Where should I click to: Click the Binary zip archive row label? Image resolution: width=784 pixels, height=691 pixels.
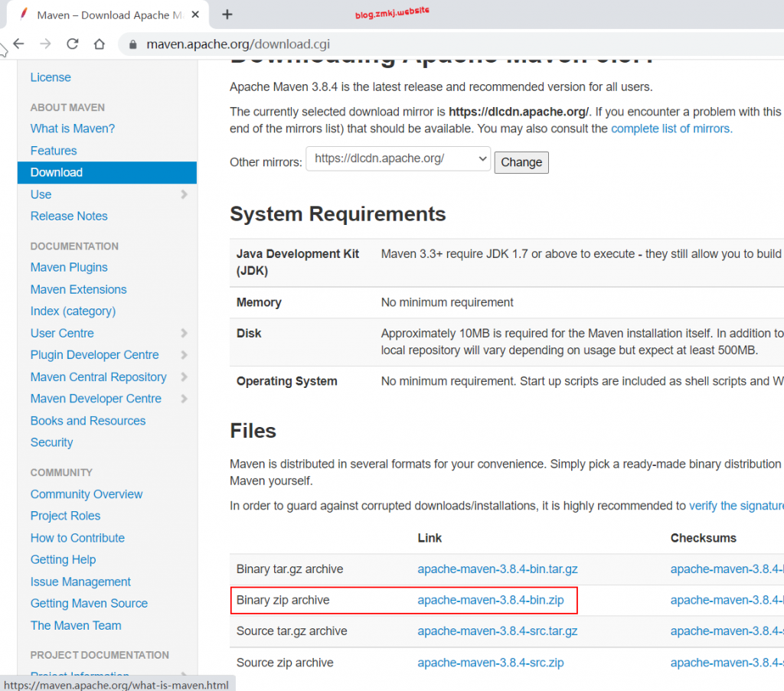coord(283,600)
